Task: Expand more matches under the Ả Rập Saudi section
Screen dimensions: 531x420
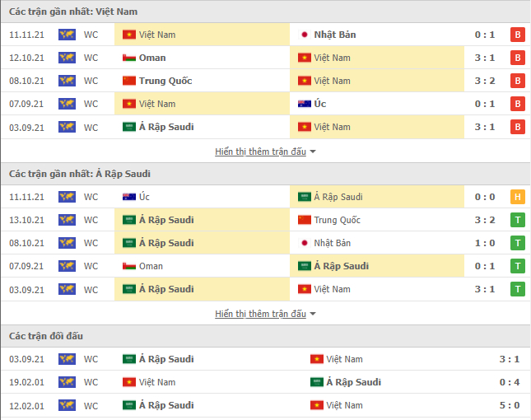Action: point(260,314)
